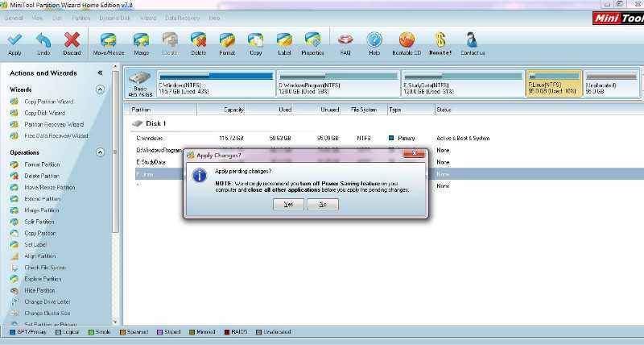
Task: Click the greyed Create toolbar icon
Action: [x=170, y=39]
